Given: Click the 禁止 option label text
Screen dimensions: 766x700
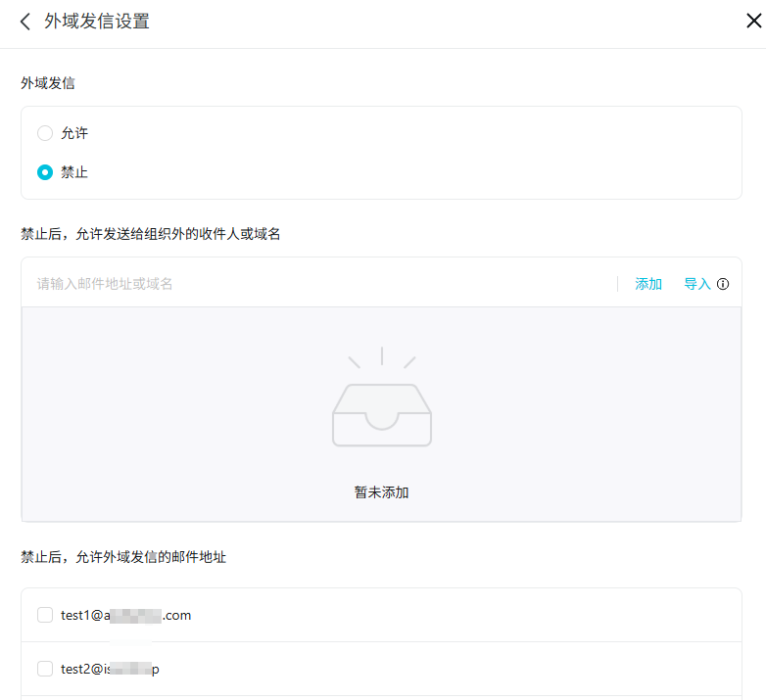Looking at the screenshot, I should tap(74, 172).
